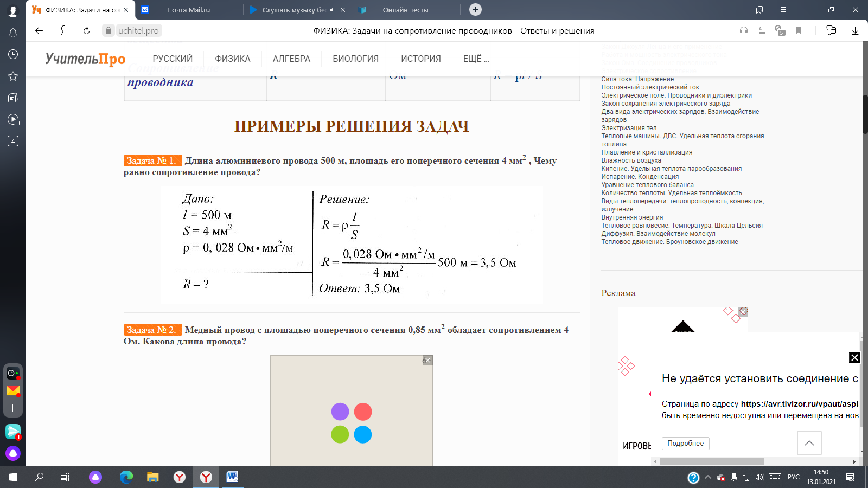This screenshot has height=488, width=868.
Task: Click scroll-to-top arrow button
Action: tap(809, 443)
